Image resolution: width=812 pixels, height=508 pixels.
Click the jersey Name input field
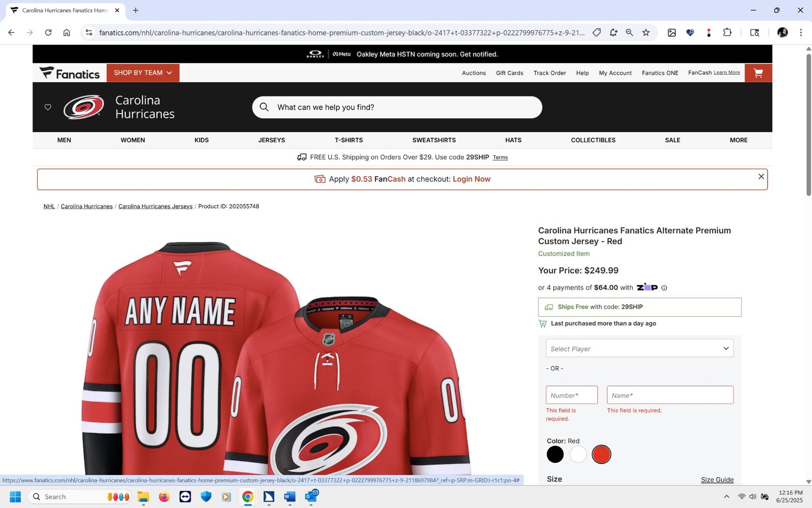tap(670, 395)
